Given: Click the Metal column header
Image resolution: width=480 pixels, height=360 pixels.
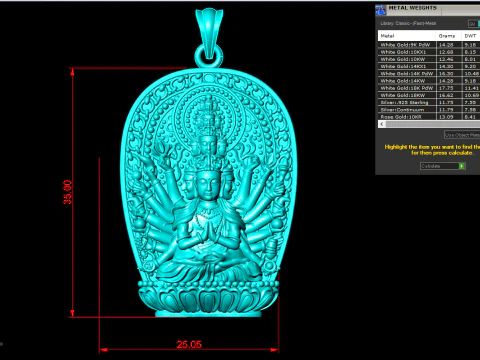Looking at the screenshot, I should [x=407, y=36].
